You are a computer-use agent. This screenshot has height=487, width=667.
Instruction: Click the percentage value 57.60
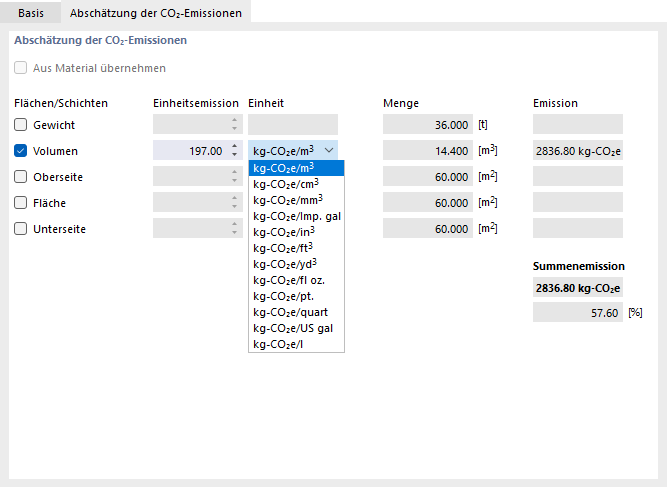coord(578,313)
